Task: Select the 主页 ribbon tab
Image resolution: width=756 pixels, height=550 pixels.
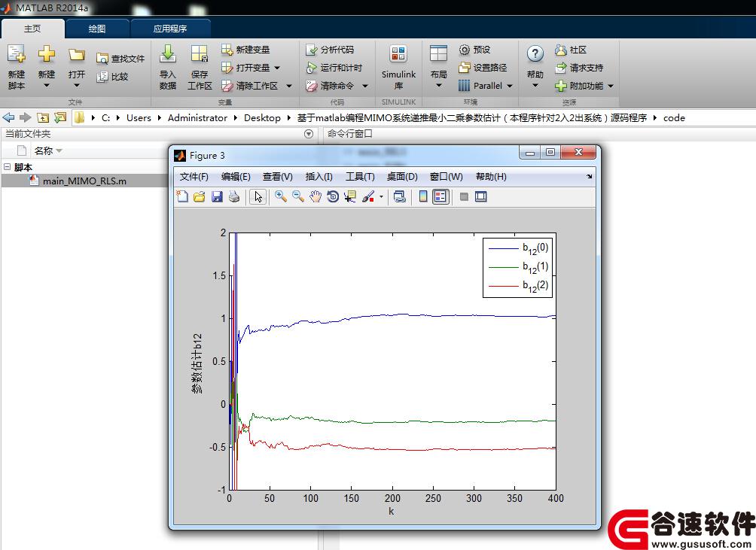Action: coord(32,29)
